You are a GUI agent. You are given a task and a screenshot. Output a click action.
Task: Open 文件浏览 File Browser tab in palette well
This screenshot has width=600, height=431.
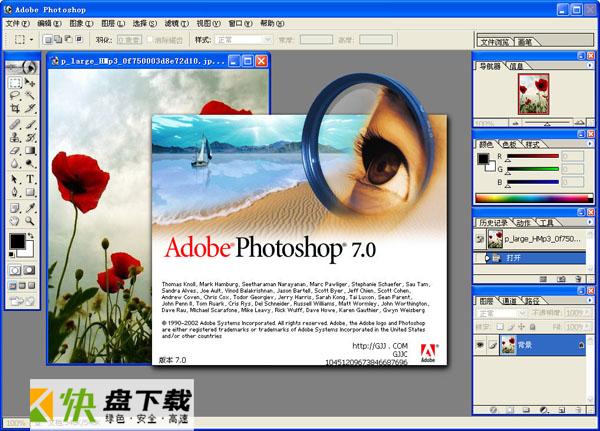pos(494,42)
